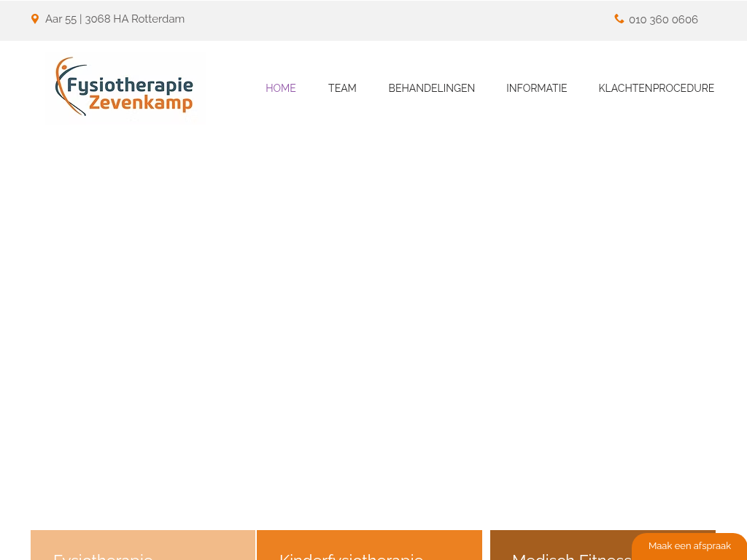
Task: Open the Fysiotherapie tile heading
Action: [x=103, y=557]
